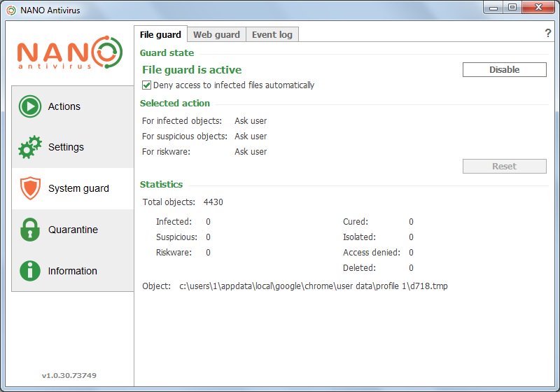This screenshot has height=392, width=560.
Task: Open the Event log tab
Action: click(272, 34)
